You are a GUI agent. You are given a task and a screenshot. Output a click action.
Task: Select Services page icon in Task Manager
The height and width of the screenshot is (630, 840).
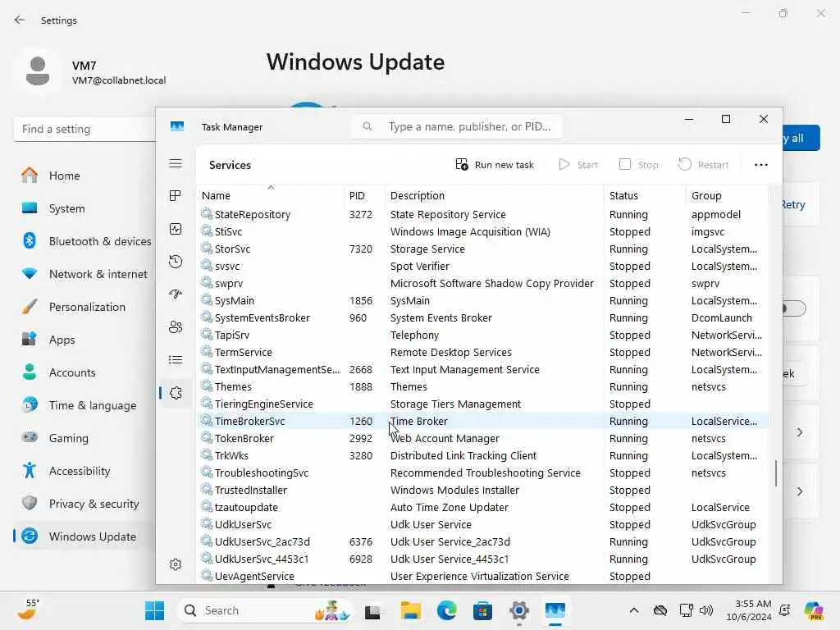pyautogui.click(x=176, y=393)
